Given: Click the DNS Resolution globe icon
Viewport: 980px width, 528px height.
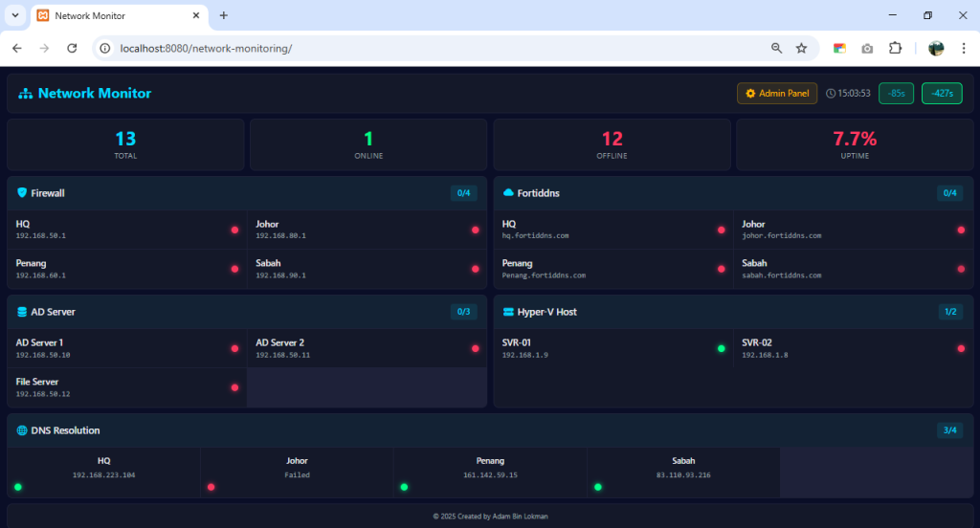Looking at the screenshot, I should [x=22, y=430].
